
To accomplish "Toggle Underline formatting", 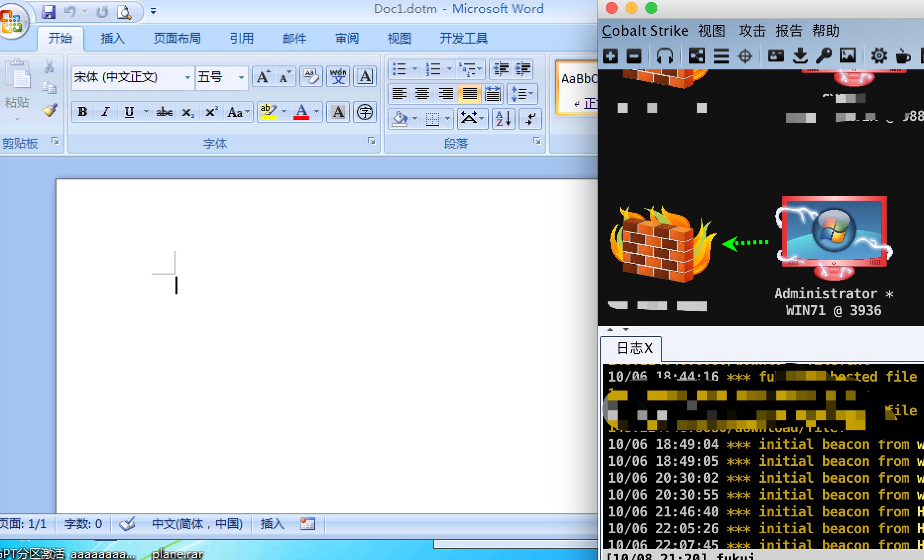I will 129,112.
